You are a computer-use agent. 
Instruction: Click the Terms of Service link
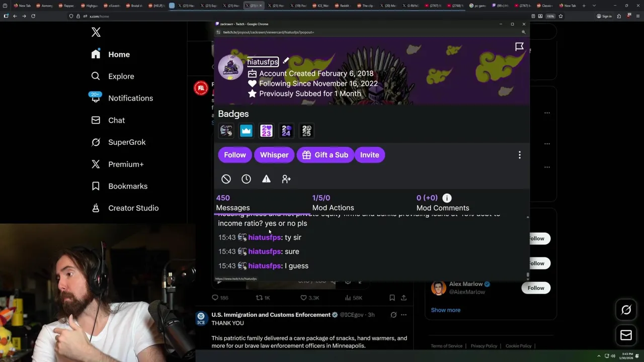[446, 346]
